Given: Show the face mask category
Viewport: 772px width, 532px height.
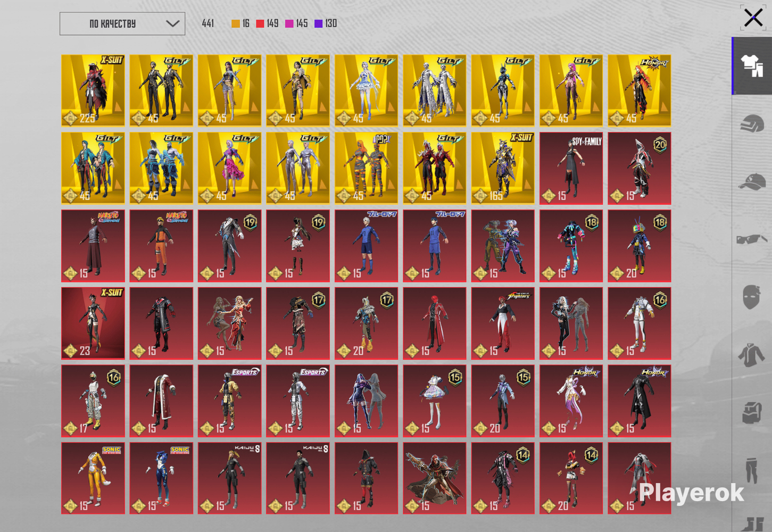Looking at the screenshot, I should click(751, 297).
